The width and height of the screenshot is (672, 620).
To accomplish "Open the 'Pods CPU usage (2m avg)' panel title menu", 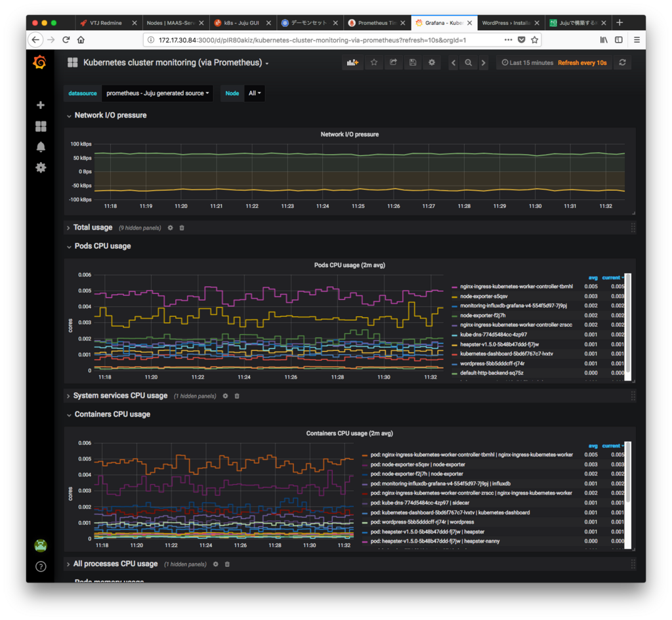I will click(350, 265).
